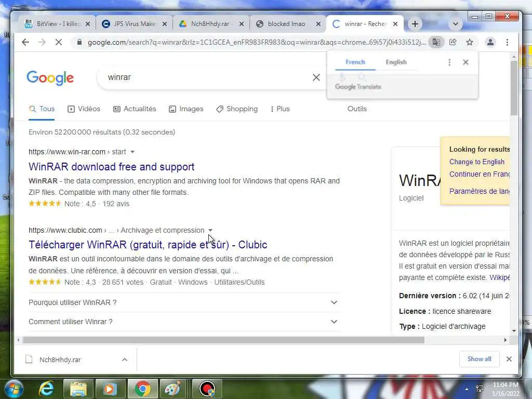The height and width of the screenshot is (399, 532).
Task: Open win-rar.com result dropdown arrow
Action: pos(132,152)
